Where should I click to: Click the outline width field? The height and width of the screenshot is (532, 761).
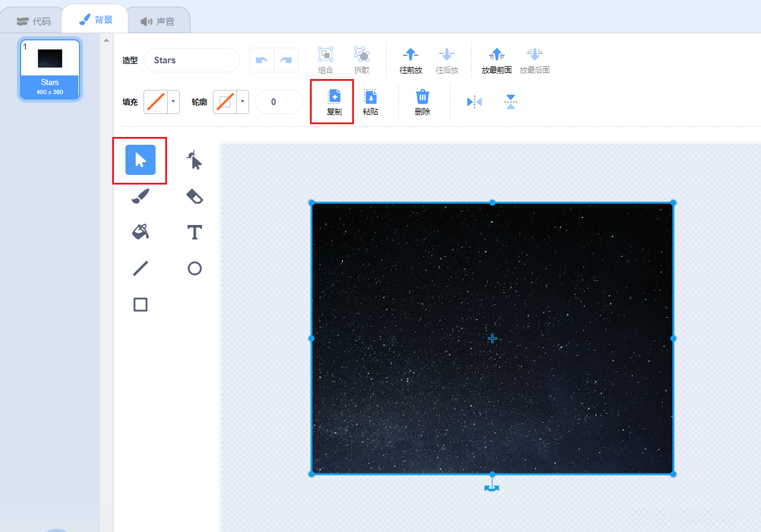(x=279, y=102)
